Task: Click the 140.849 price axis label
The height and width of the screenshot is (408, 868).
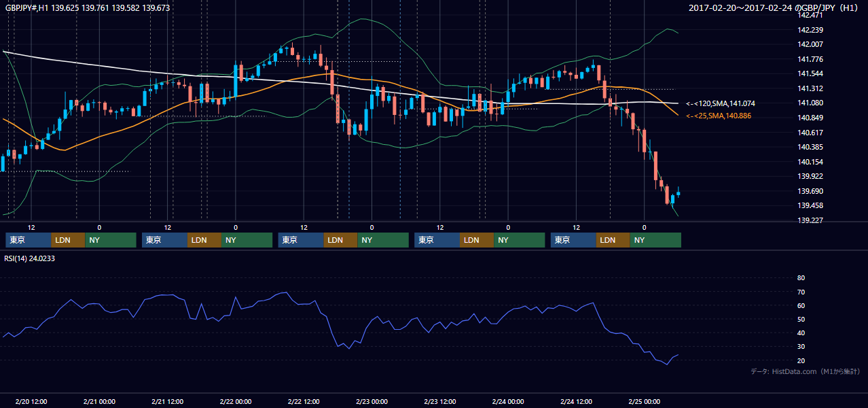Action: [x=811, y=118]
